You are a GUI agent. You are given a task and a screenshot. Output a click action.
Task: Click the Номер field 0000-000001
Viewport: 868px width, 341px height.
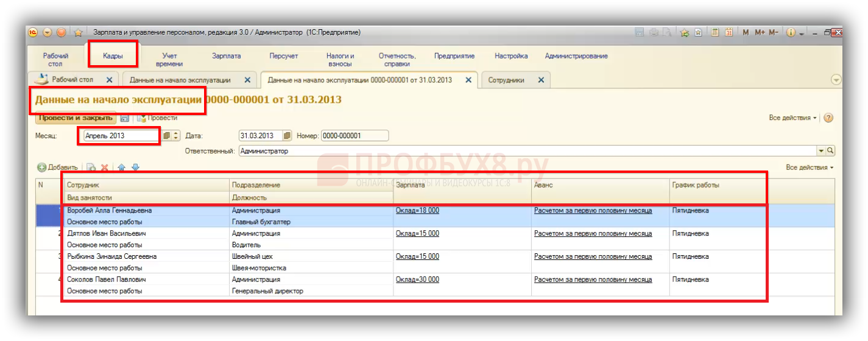[x=355, y=136]
